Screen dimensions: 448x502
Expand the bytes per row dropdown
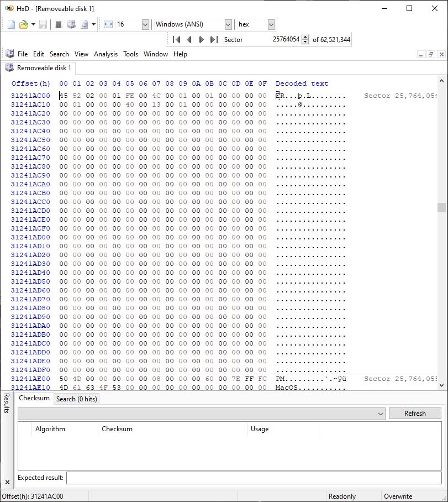pyautogui.click(x=145, y=24)
